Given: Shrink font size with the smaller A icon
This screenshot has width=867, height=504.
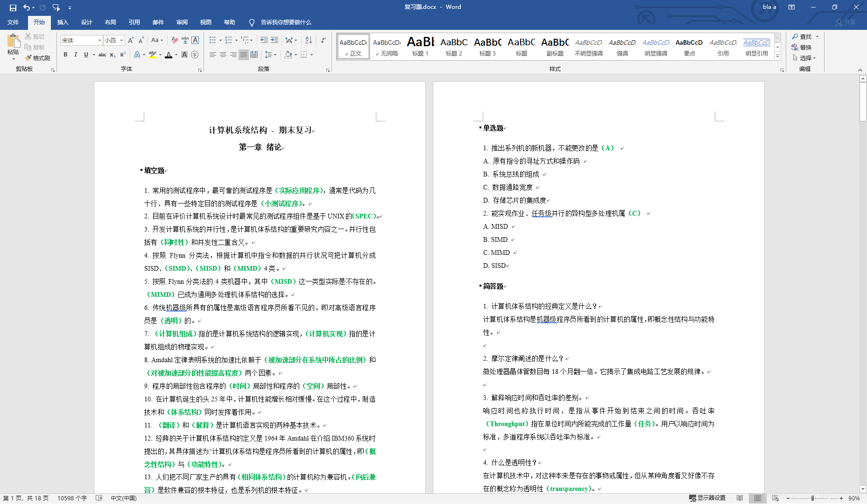Looking at the screenshot, I should 141,40.
